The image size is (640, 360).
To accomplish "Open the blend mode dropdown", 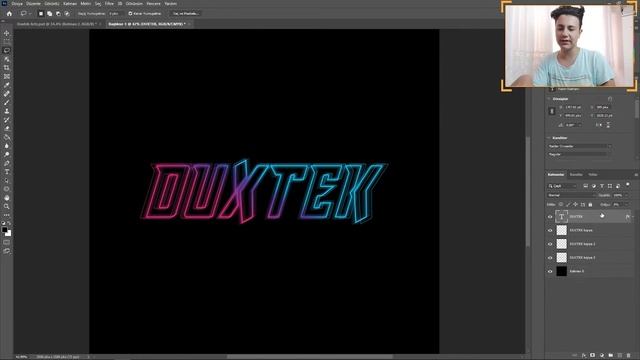I will tap(571, 196).
